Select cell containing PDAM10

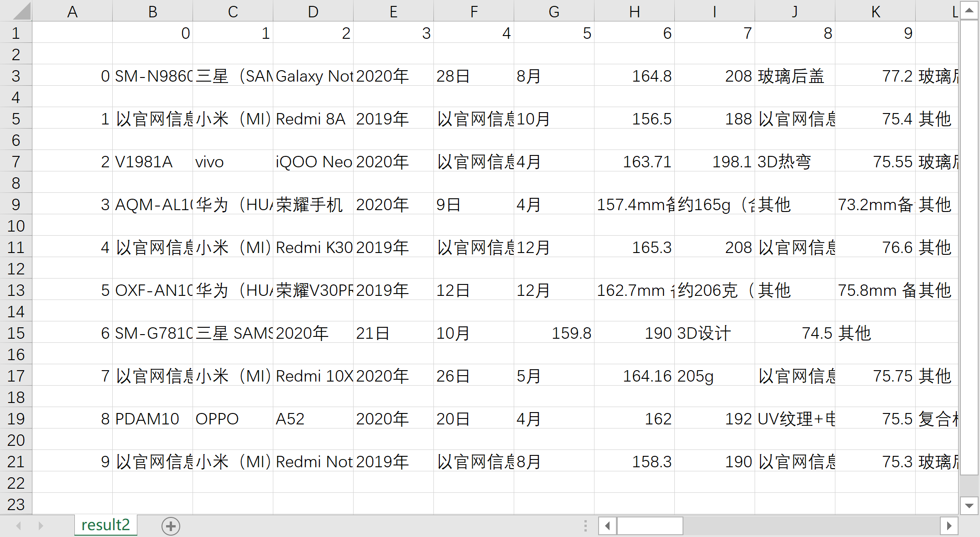[152, 419]
